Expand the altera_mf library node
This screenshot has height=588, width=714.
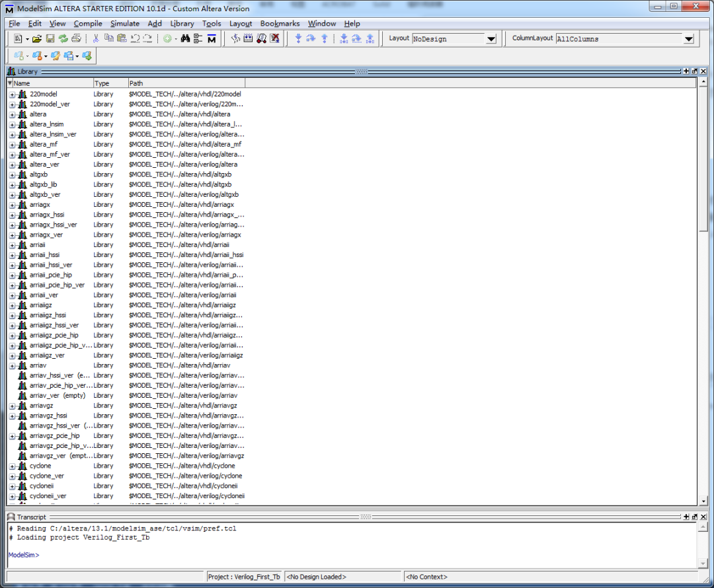13,145
